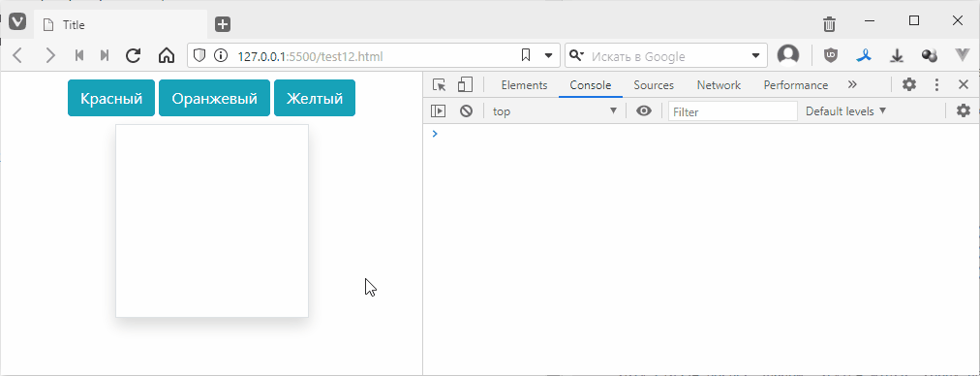Viewport: 980px width, 376px height.
Task: Open the downloads panel icon
Action: coord(897,55)
